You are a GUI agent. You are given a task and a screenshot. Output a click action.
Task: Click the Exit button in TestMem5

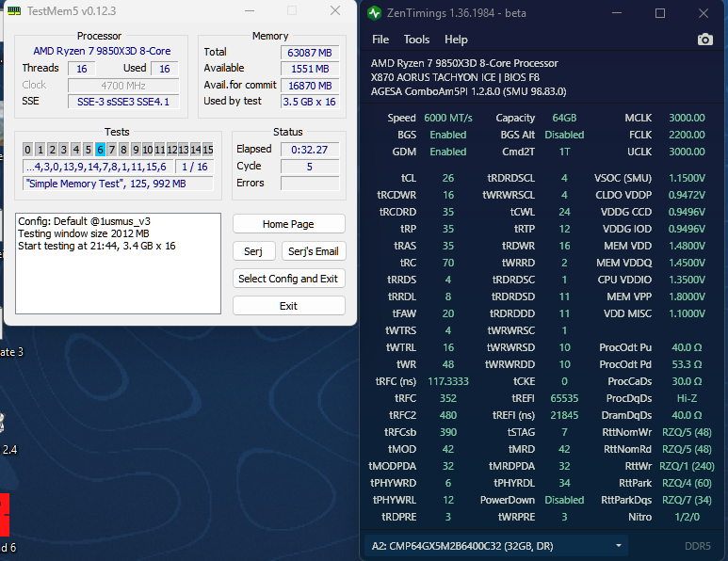pos(288,306)
